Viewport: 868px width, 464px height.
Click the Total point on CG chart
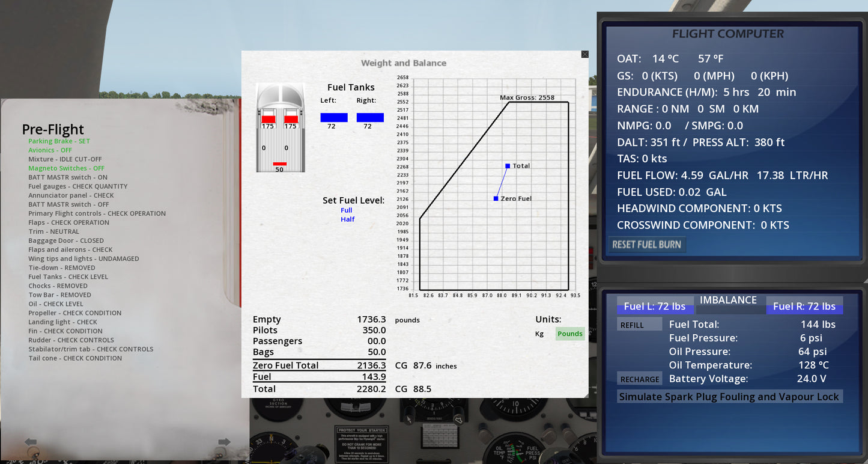[x=508, y=166]
